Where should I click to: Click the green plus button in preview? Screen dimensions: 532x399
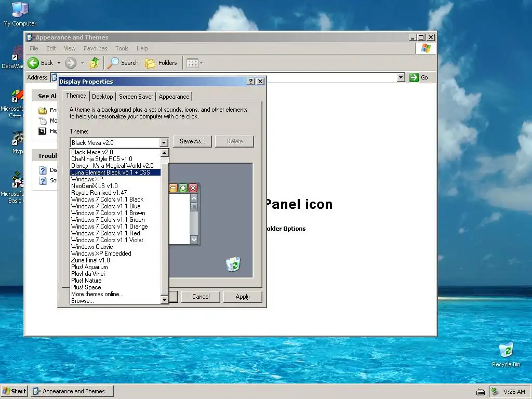tap(183, 188)
